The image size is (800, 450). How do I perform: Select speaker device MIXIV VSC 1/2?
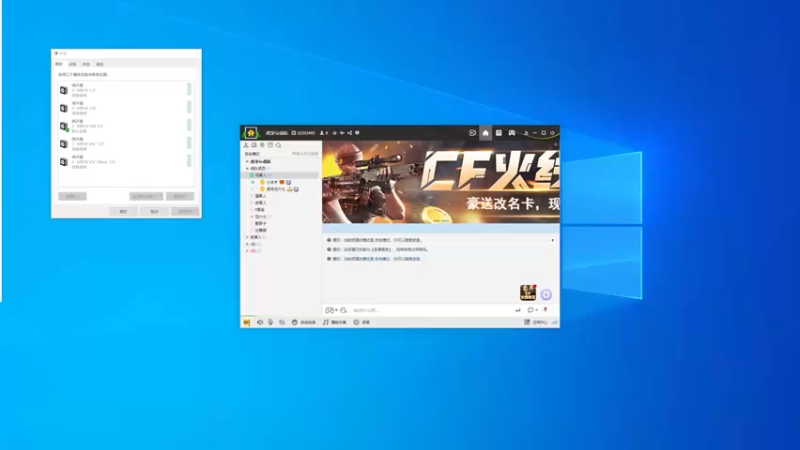click(126, 144)
